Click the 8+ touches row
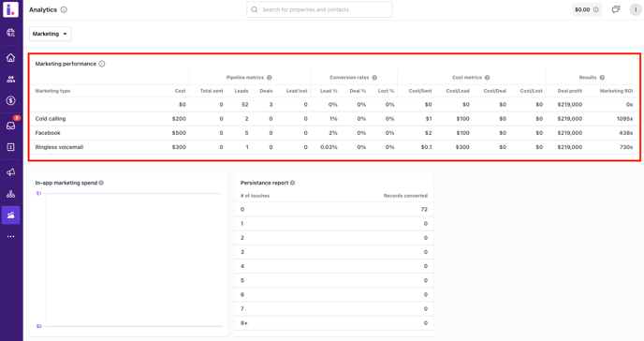 (x=334, y=323)
